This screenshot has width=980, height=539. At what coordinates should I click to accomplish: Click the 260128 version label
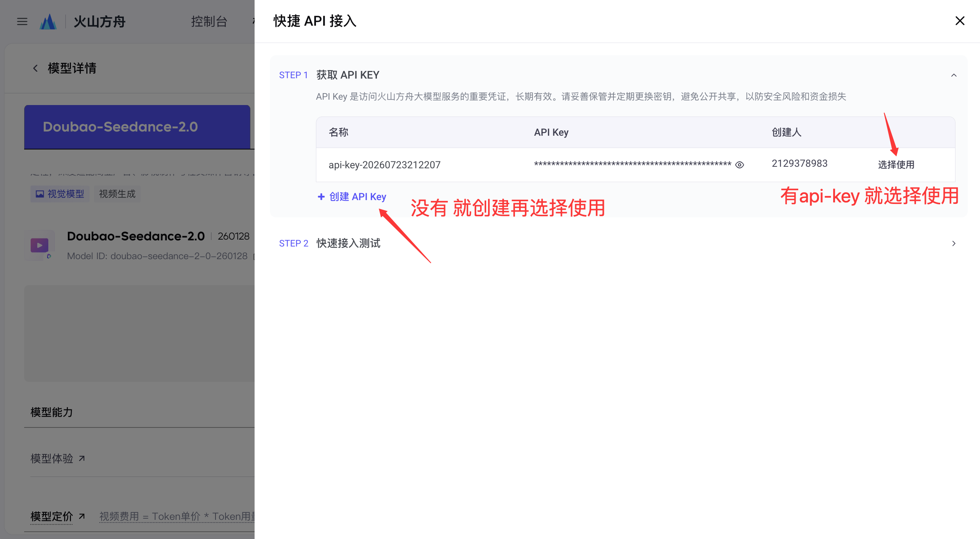pyautogui.click(x=233, y=236)
